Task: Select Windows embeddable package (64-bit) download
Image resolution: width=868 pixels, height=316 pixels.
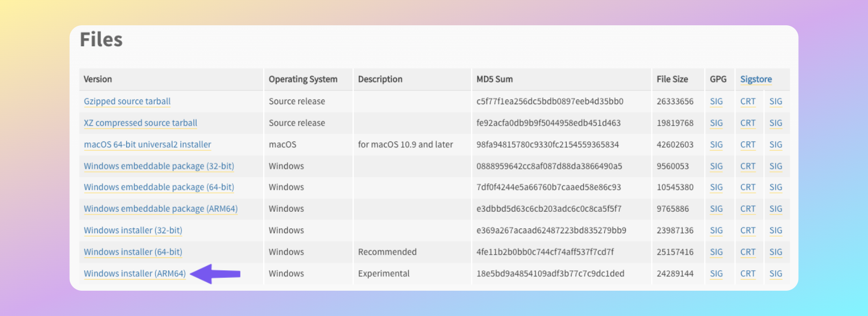Action: click(x=158, y=187)
